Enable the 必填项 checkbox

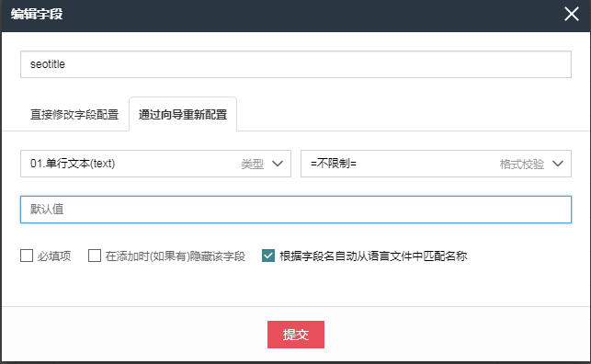click(x=27, y=256)
